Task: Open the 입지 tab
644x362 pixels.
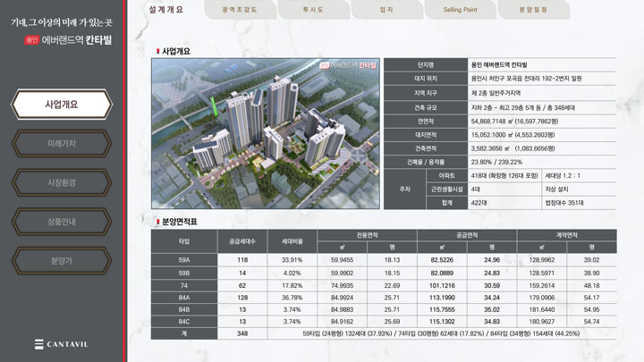Action: [x=387, y=10]
